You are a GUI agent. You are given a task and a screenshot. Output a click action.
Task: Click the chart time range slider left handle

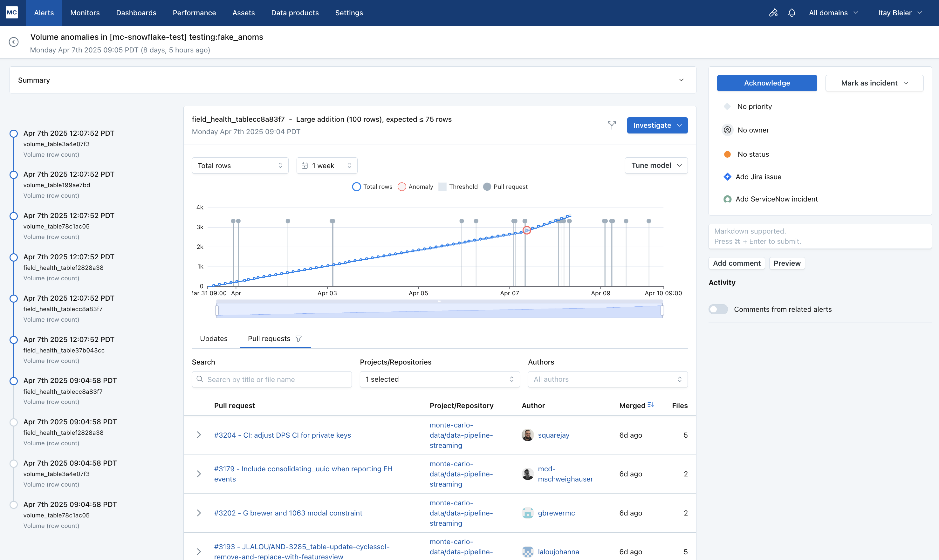pyautogui.click(x=217, y=311)
